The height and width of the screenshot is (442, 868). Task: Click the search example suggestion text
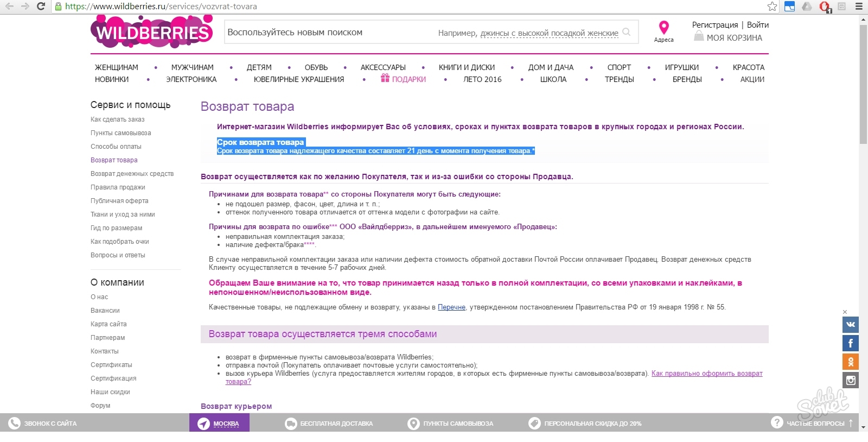tap(549, 33)
